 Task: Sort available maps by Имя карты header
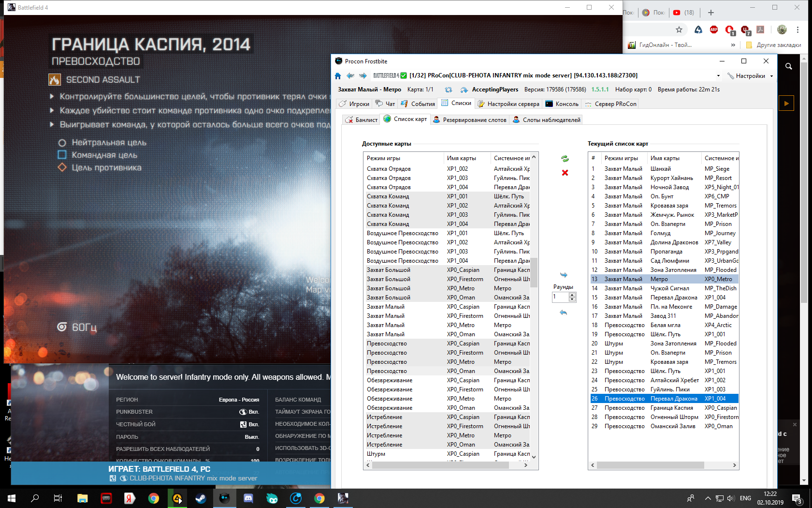click(467, 158)
